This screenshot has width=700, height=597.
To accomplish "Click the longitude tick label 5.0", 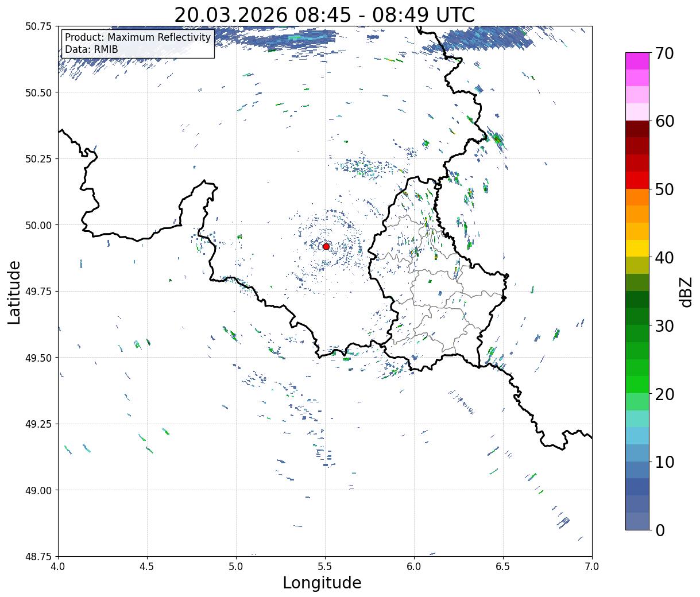I will pyautogui.click(x=236, y=567).
